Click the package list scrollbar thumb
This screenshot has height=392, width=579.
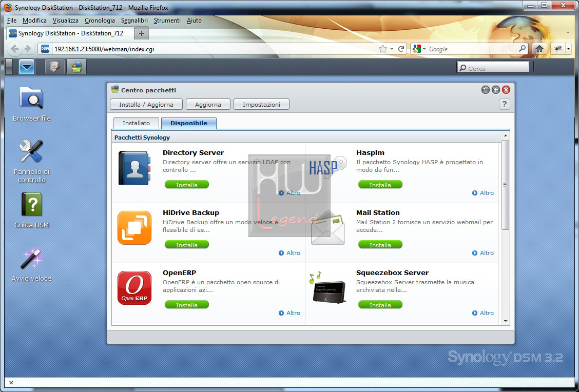pyautogui.click(x=505, y=185)
